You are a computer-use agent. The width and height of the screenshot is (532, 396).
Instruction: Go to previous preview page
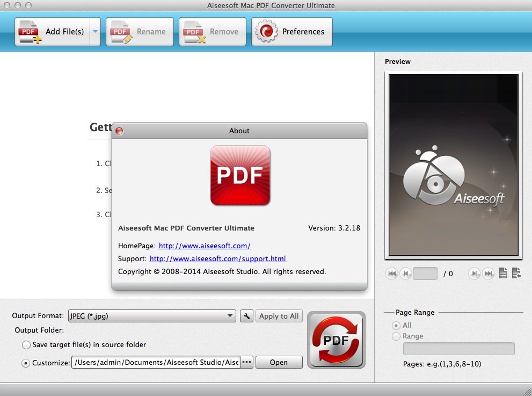coord(405,273)
